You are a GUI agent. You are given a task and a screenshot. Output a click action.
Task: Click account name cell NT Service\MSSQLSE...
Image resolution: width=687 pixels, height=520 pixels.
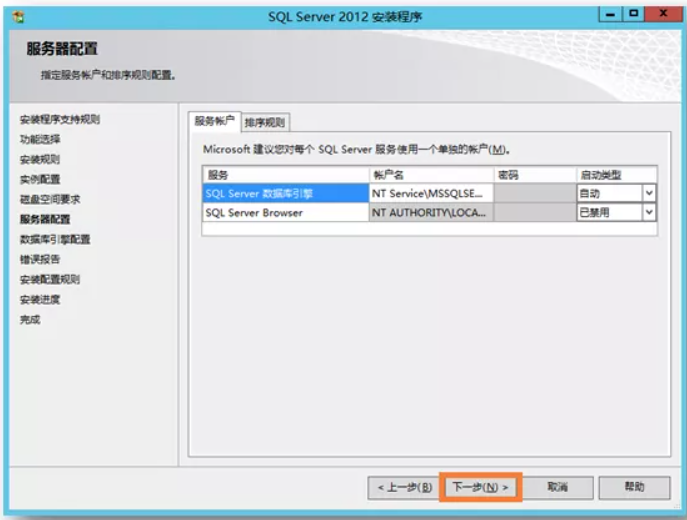coord(430,193)
